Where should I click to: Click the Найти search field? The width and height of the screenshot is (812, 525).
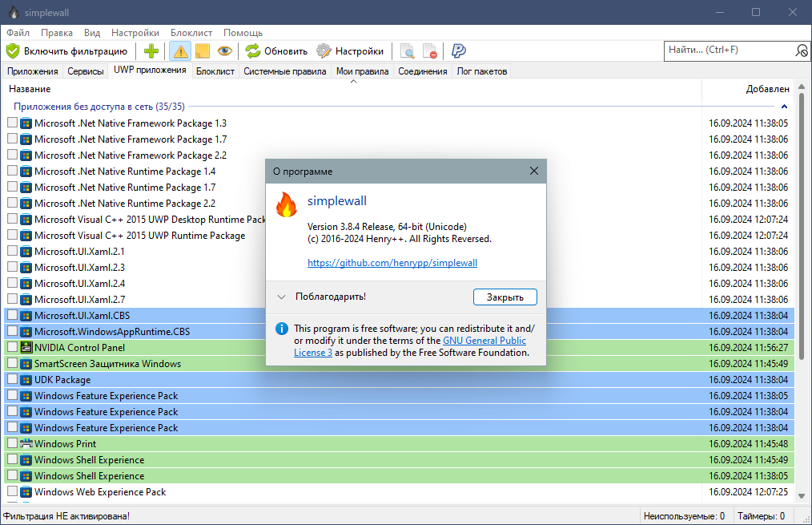point(730,50)
